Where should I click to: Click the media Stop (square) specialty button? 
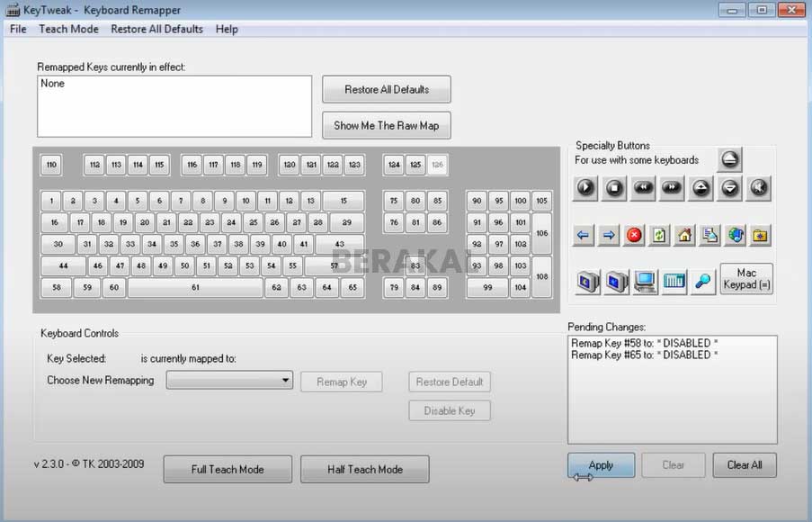point(614,188)
